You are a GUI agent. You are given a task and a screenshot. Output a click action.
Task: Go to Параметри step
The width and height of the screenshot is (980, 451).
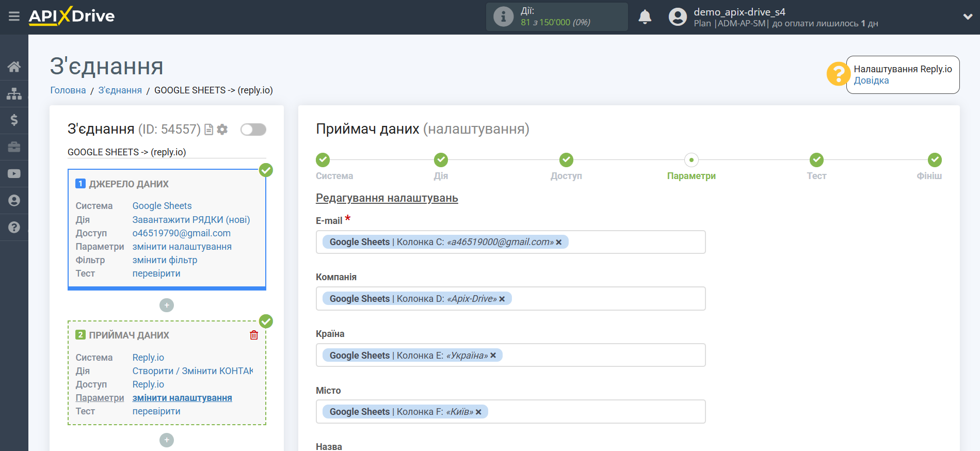tap(692, 160)
